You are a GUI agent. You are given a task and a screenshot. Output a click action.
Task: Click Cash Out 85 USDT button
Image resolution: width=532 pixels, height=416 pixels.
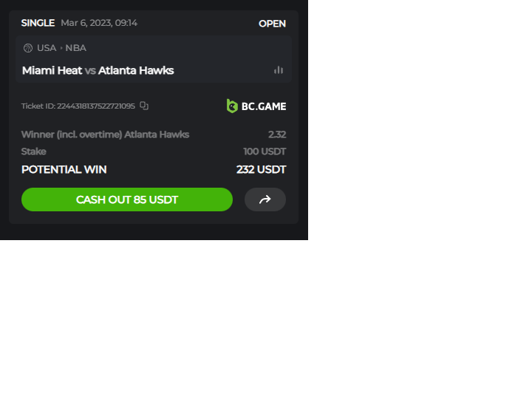click(x=127, y=200)
